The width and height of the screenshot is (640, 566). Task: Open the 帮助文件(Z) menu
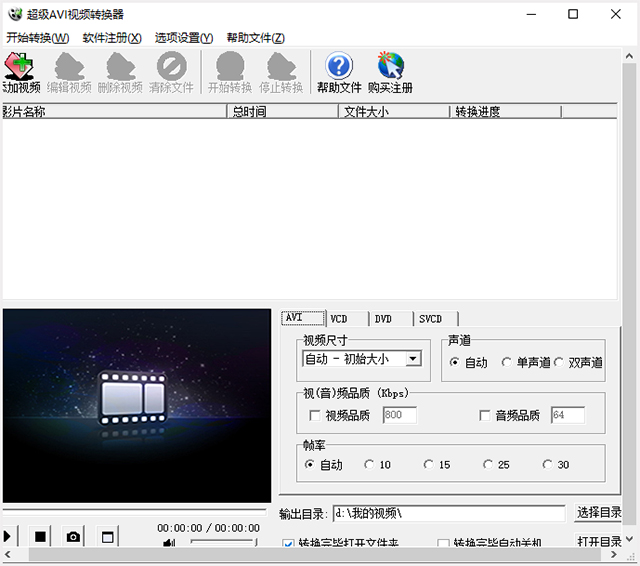pos(256,38)
